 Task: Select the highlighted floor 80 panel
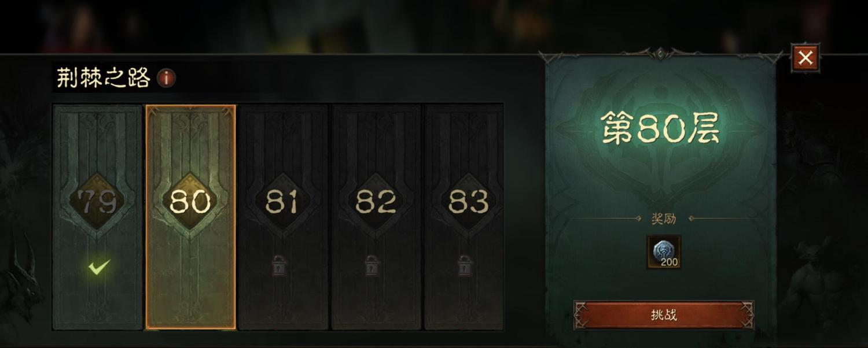pyautogui.click(x=190, y=217)
